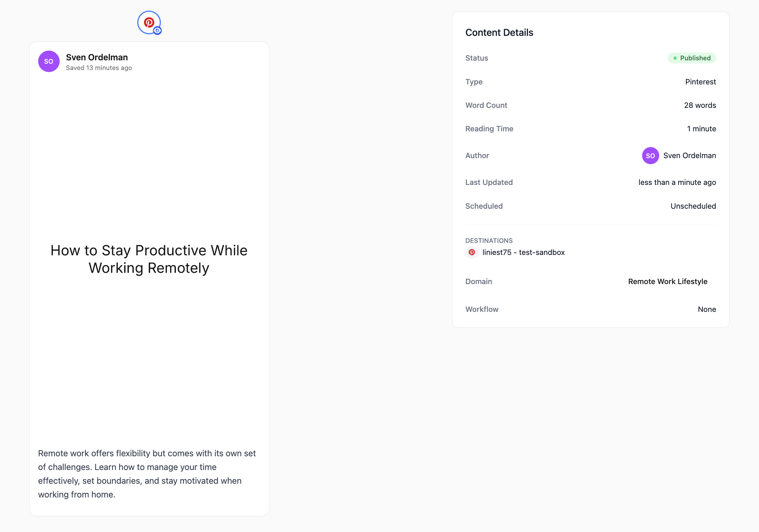The image size is (759, 532).
Task: Select the post title How to Stay Productive While Working Remotely
Action: [x=149, y=259]
